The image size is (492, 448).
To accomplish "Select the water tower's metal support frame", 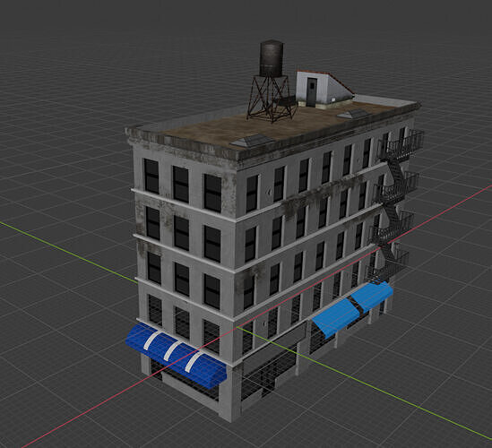I will pos(272,99).
